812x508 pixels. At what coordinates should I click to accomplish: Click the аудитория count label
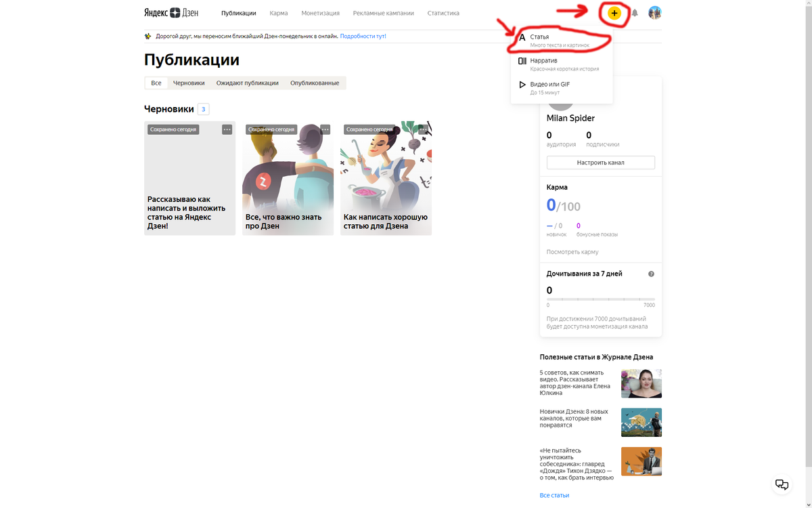point(561,144)
